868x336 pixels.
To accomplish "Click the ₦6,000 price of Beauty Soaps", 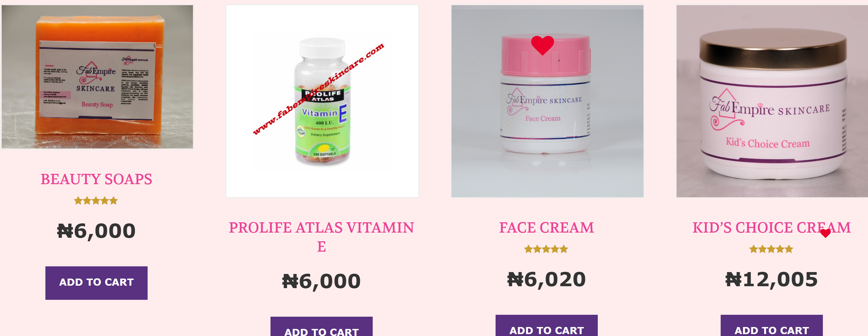I will pos(97,231).
